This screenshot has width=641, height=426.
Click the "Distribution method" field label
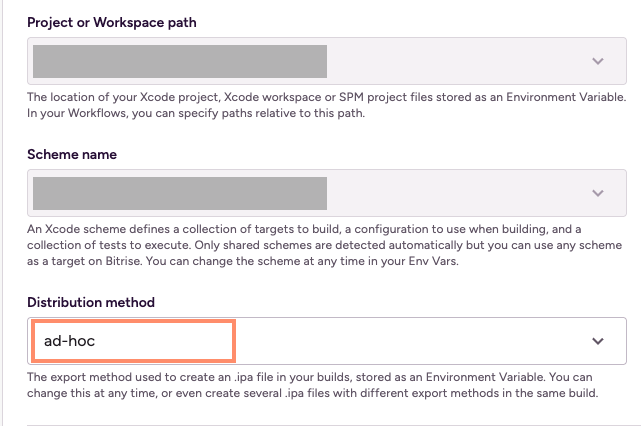point(91,302)
